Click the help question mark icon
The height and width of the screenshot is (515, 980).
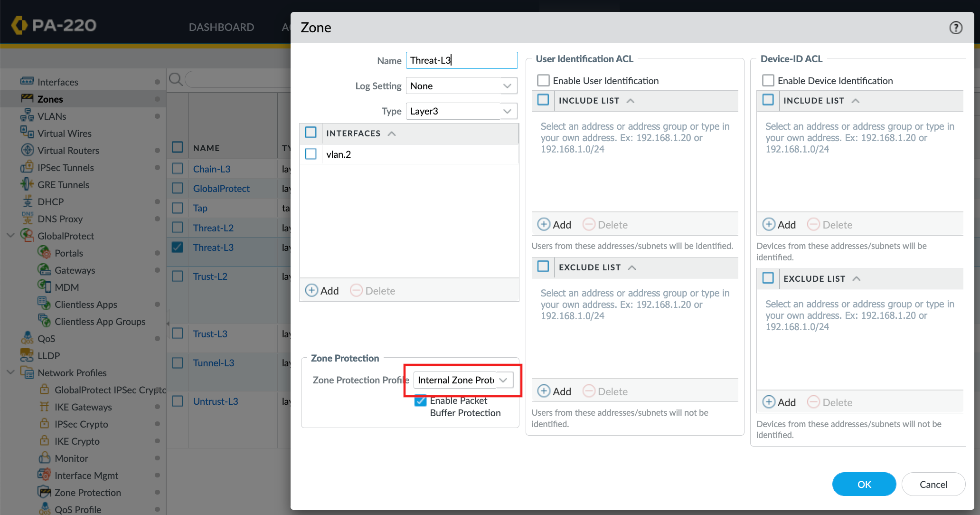click(955, 28)
